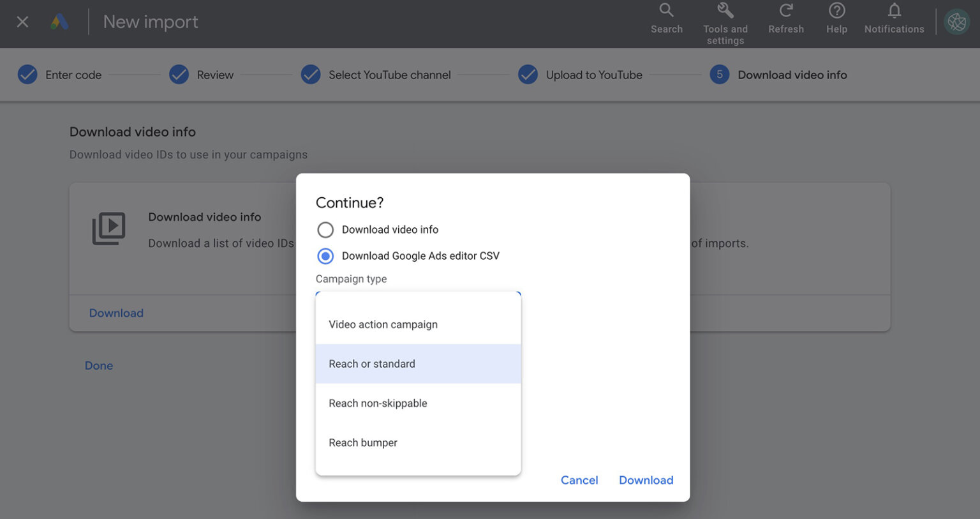Viewport: 980px width, 519px height.
Task: Select Download Google Ads editor CSV radio
Action: (325, 256)
